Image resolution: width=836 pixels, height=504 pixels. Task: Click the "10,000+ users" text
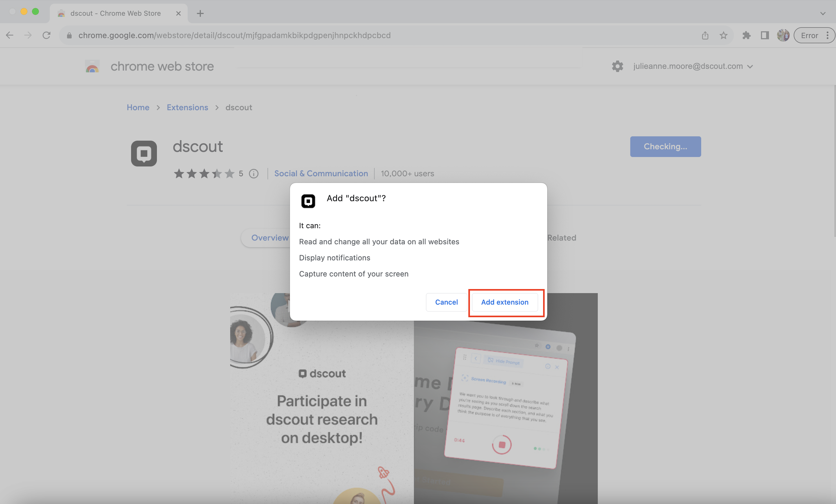coord(407,174)
